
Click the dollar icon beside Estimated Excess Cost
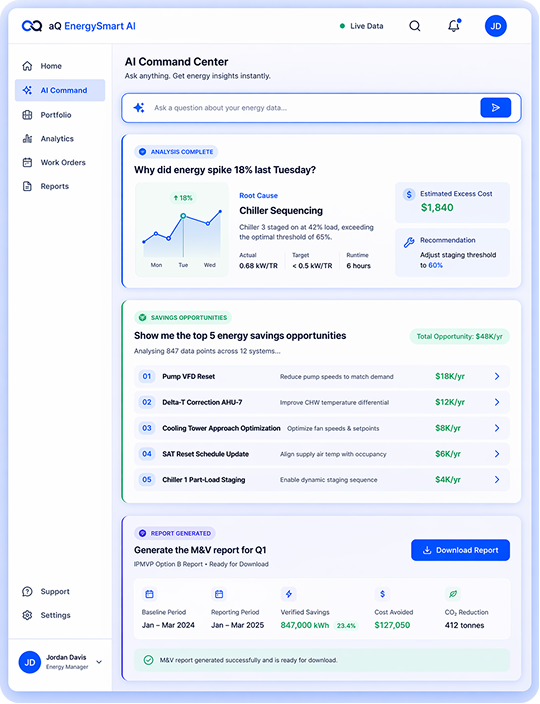point(409,194)
